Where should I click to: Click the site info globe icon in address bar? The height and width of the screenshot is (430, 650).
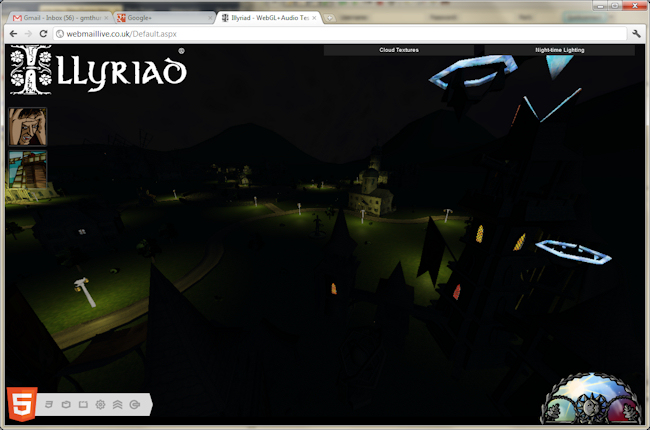click(x=60, y=34)
